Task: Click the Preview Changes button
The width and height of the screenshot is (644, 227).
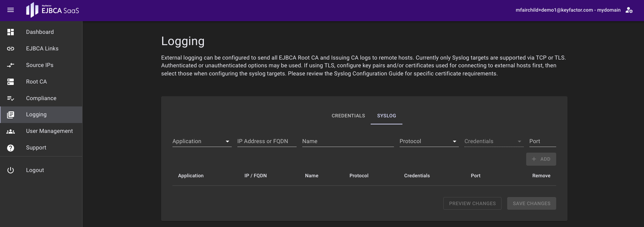Action: point(472,203)
